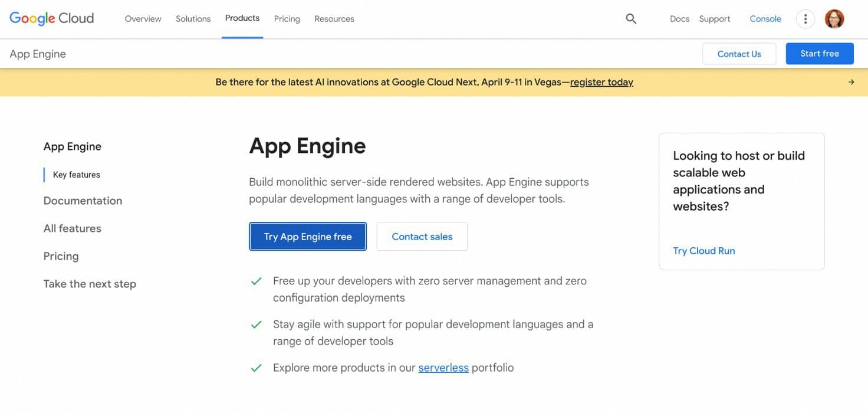Click the main App Engine page heading
Screen dimensions: 868x413
(307, 146)
